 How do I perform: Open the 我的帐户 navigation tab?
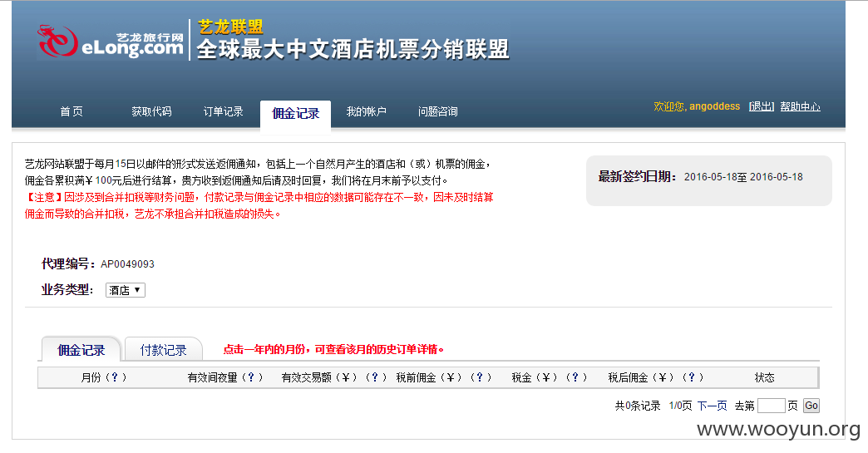[366, 111]
